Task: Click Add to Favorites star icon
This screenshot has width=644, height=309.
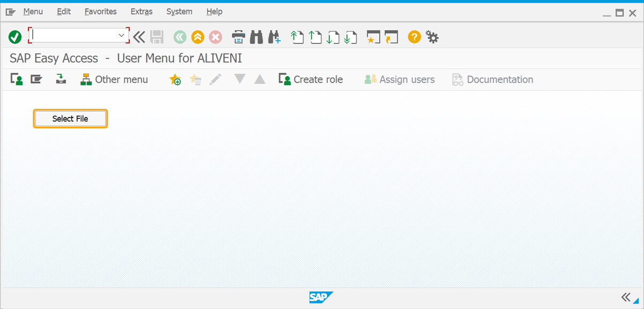Action: pyautogui.click(x=175, y=79)
